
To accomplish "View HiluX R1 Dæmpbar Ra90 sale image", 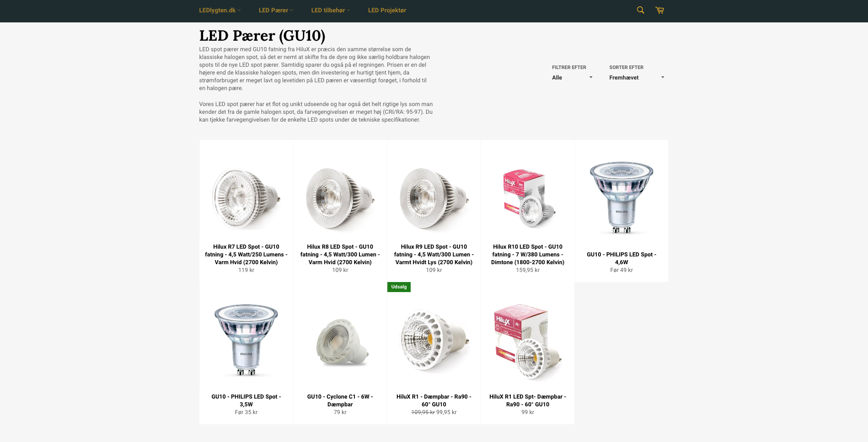I will [434, 341].
